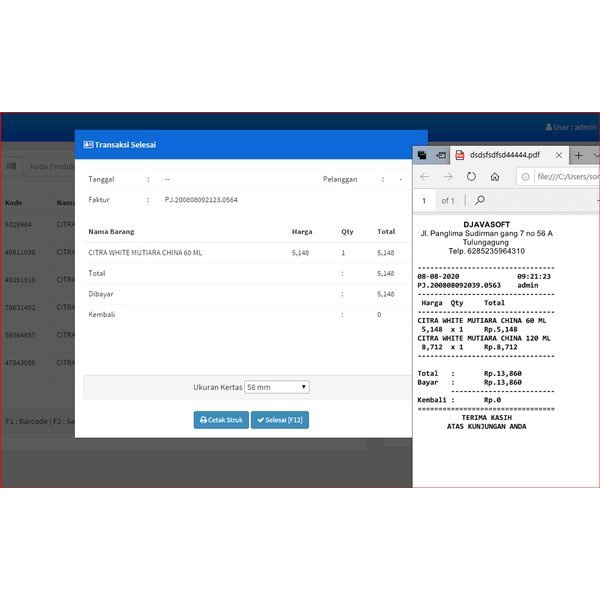This screenshot has width=600, height=600.
Task: Click the F1 : Barcode shortcut hint
Action: [x=26, y=421]
